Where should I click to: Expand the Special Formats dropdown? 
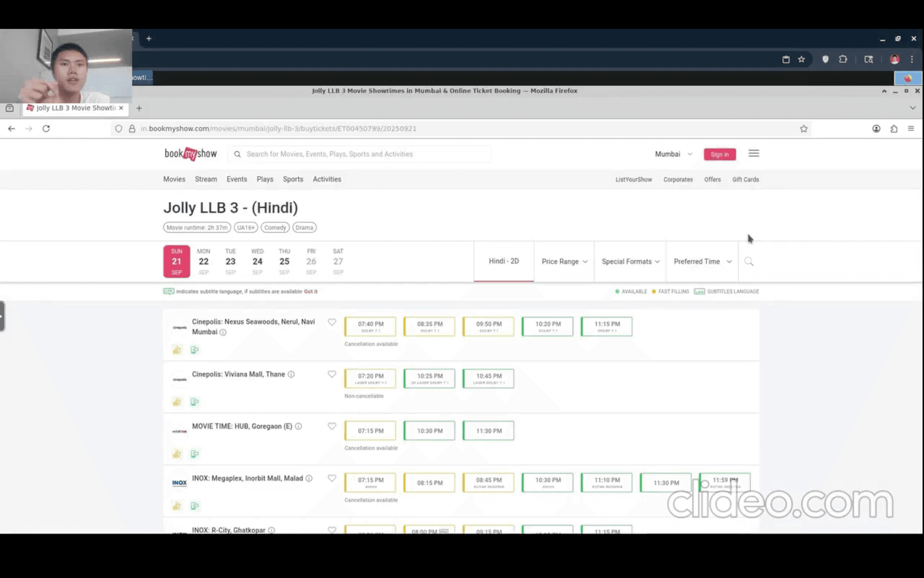(630, 261)
